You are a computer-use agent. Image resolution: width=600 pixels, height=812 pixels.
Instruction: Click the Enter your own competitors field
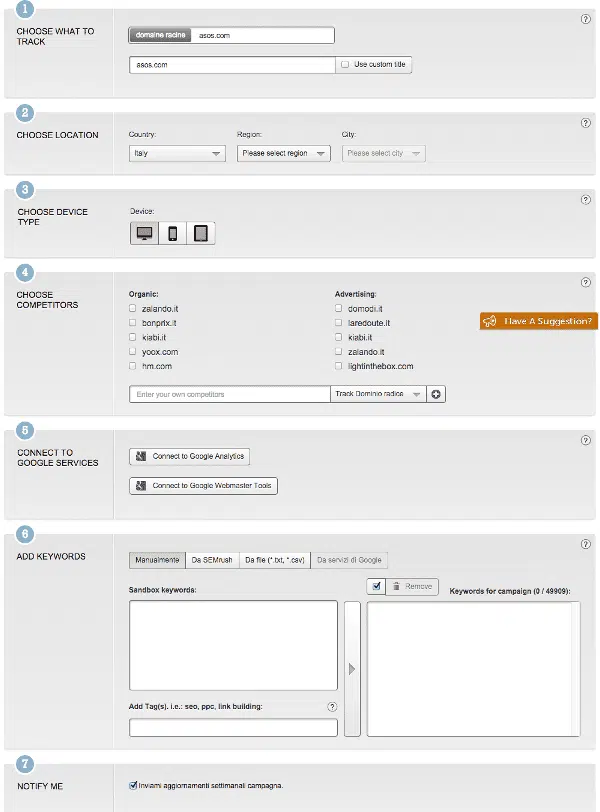pos(230,395)
